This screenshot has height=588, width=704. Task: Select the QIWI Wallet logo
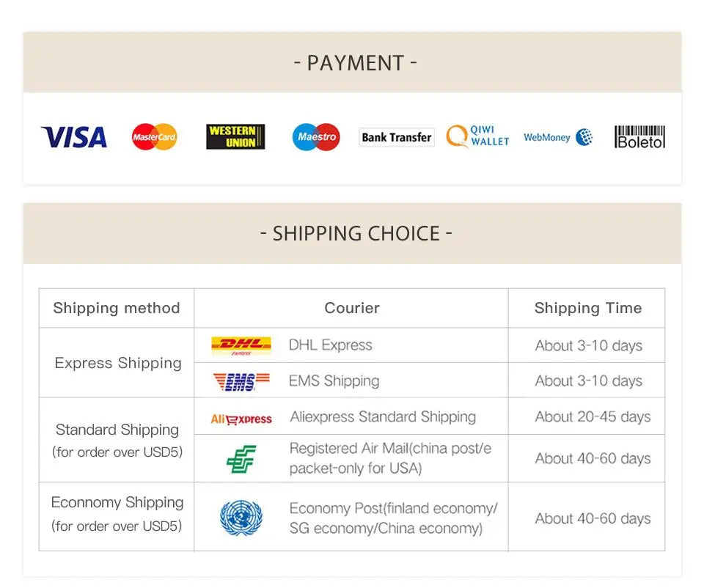(x=477, y=136)
